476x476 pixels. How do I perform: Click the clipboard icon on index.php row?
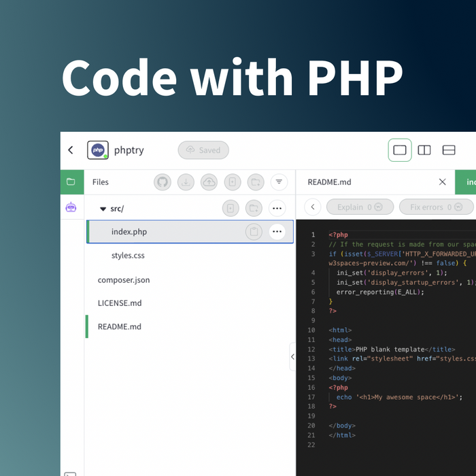[254, 232]
